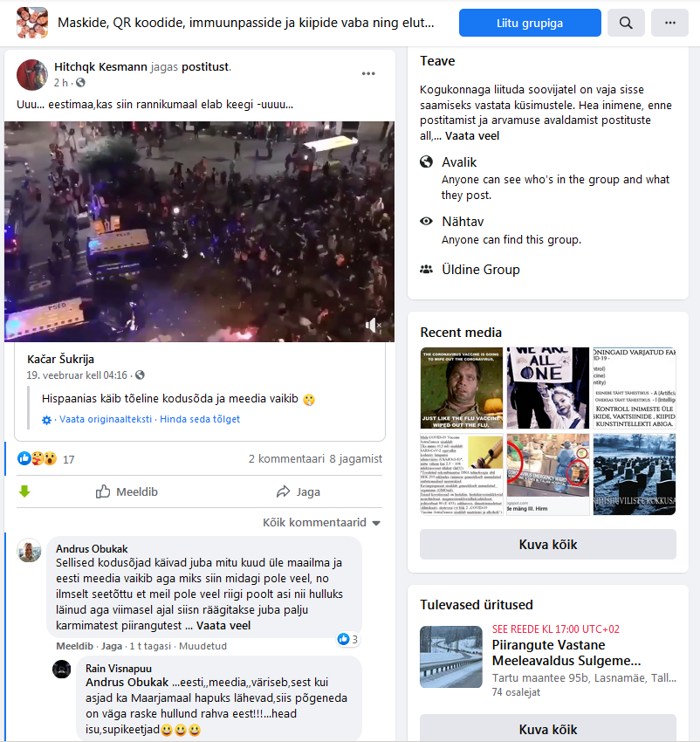Click Kuva kõik under Recent media

point(548,545)
